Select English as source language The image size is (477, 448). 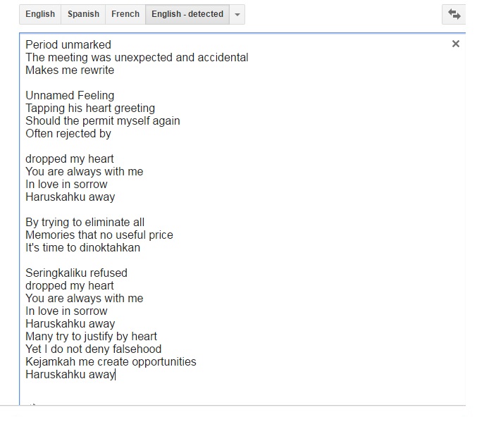(40, 14)
